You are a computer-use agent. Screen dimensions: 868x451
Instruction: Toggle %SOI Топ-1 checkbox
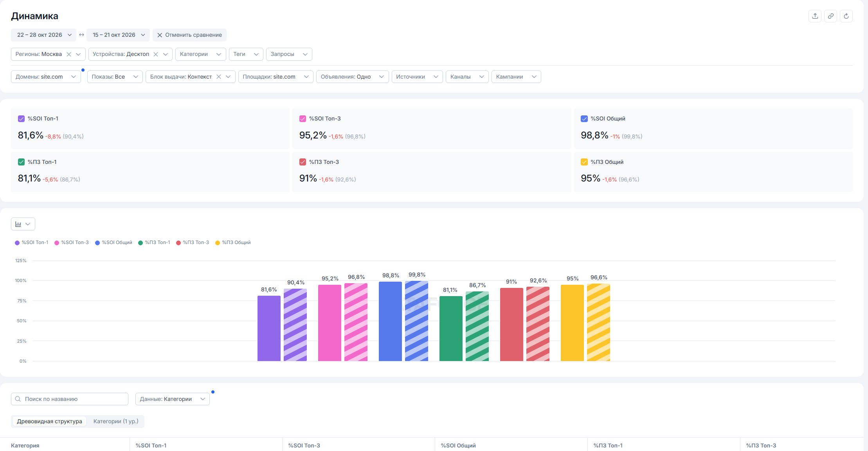click(x=22, y=119)
